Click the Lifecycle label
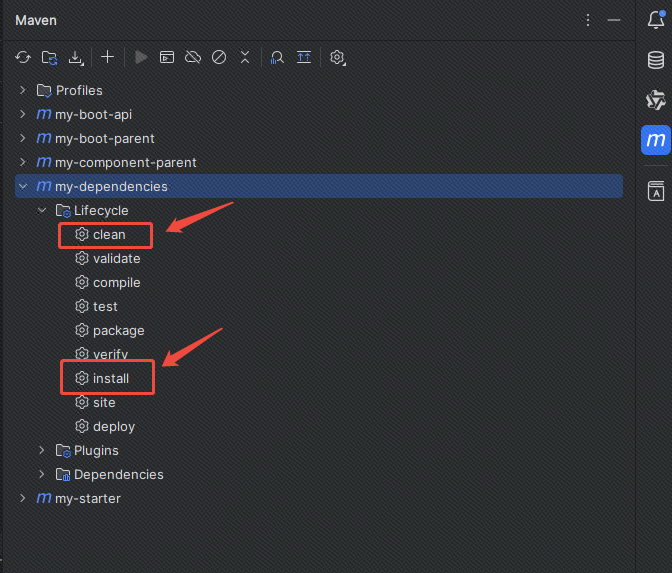The image size is (672, 573). click(101, 210)
